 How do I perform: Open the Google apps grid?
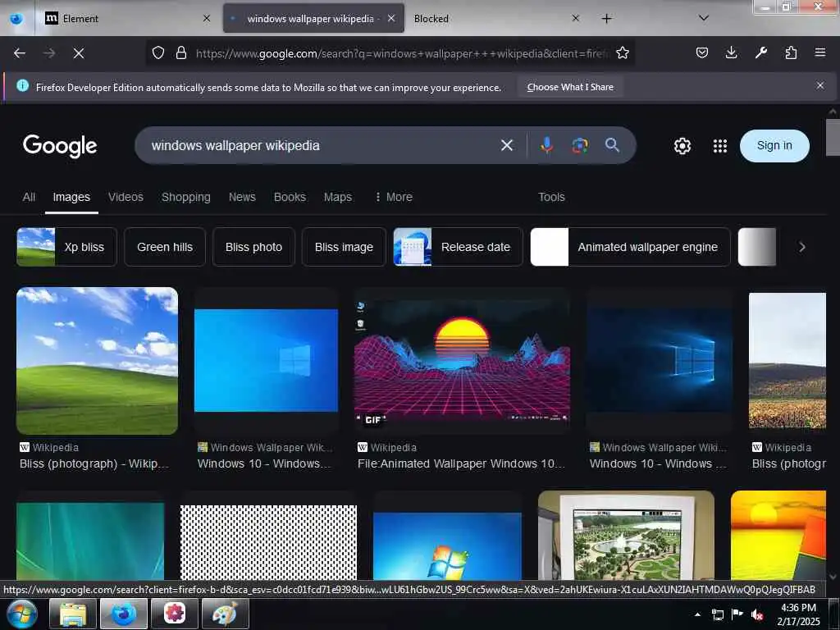click(720, 146)
